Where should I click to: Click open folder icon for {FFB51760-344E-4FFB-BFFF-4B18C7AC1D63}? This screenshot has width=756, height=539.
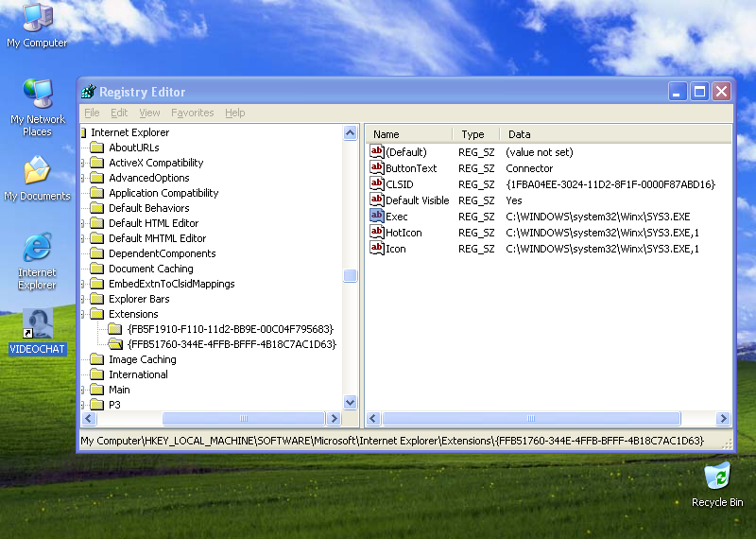[115, 344]
